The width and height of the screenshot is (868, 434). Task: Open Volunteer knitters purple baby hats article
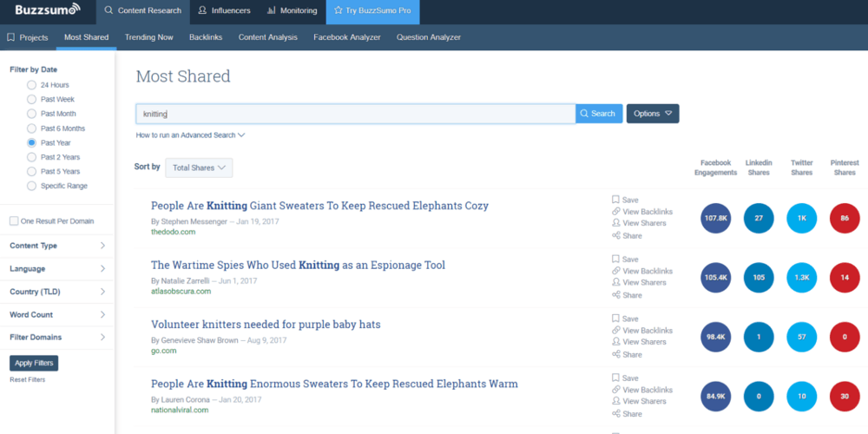tap(266, 325)
